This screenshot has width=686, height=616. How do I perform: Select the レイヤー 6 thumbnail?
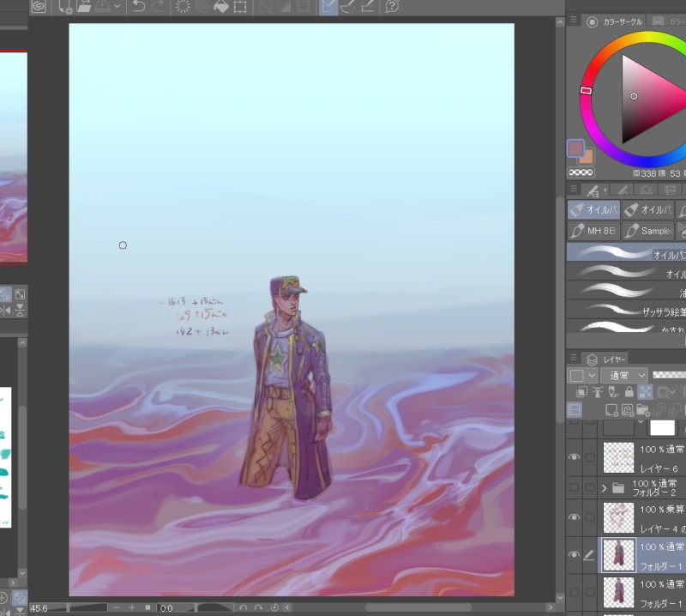(618, 457)
